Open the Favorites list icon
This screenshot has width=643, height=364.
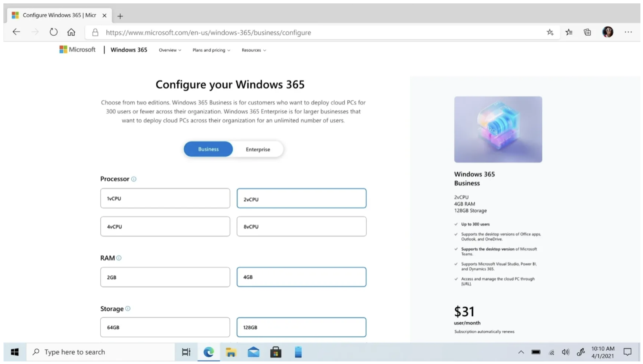569,32
